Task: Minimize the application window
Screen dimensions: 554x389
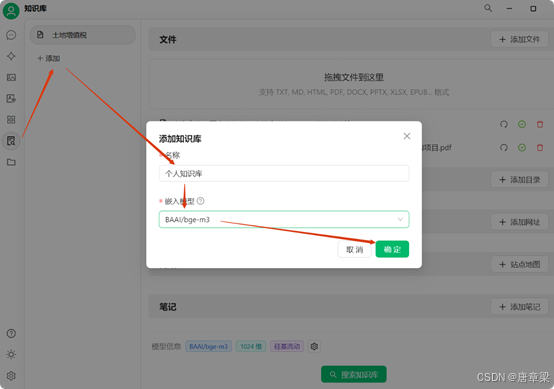Action: coord(509,8)
